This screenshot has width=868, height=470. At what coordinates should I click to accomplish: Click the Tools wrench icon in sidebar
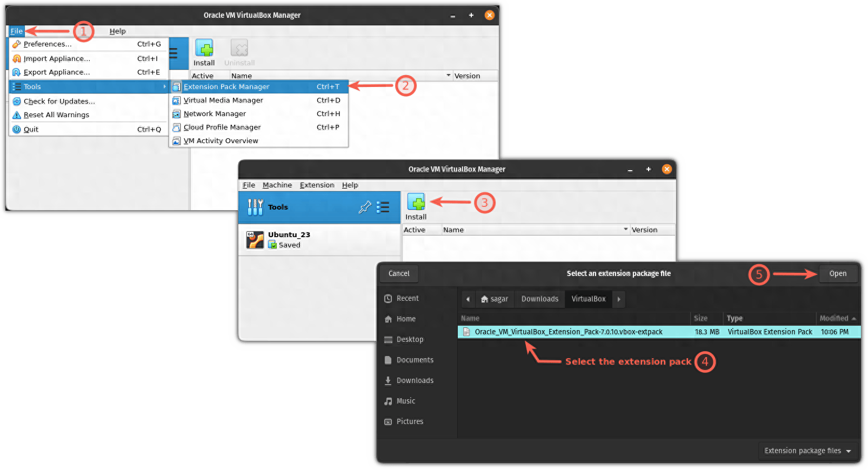[x=255, y=207]
